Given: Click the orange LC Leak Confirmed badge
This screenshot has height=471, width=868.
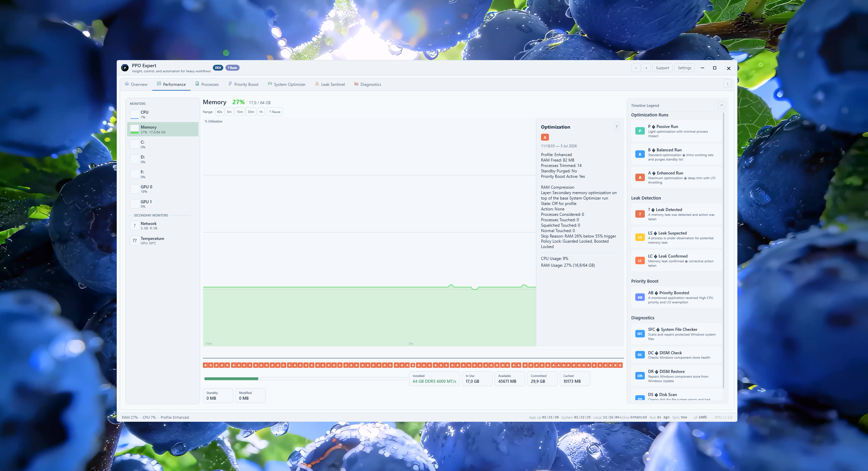Looking at the screenshot, I should 640,261.
